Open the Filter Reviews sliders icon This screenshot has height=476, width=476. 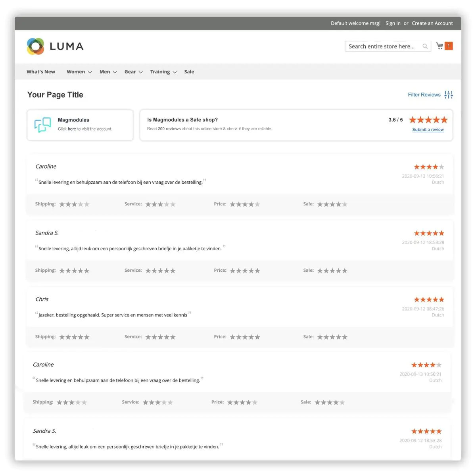pyautogui.click(x=449, y=95)
